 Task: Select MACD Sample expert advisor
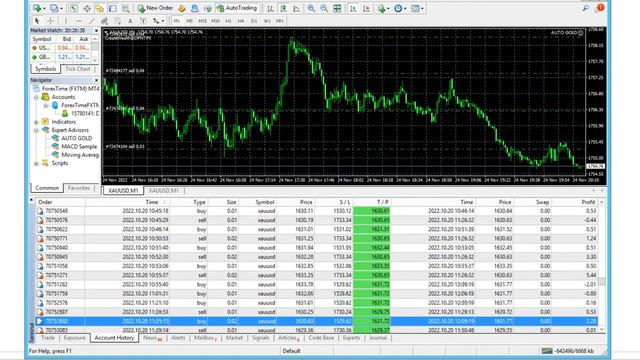pos(79,147)
